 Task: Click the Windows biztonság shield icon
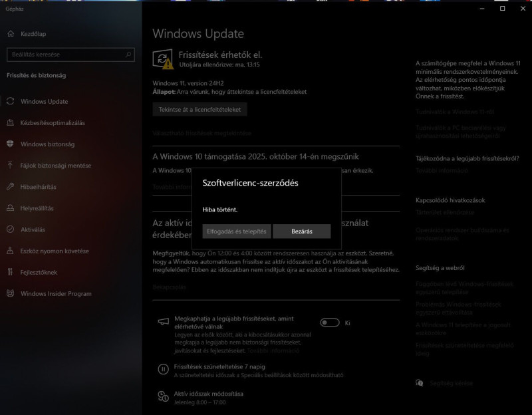(x=10, y=144)
